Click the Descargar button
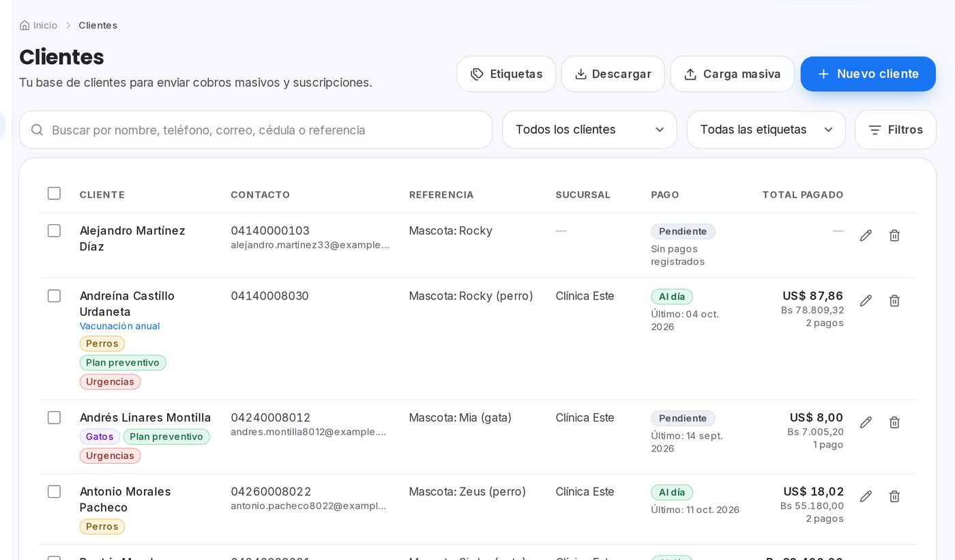Viewport: 955px width, 560px height. (613, 74)
